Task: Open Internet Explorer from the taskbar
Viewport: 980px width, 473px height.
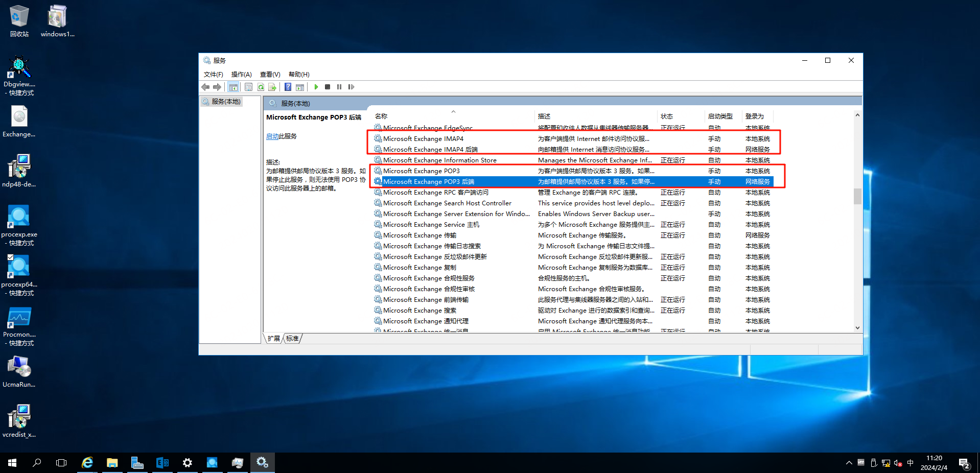Action: [87, 463]
